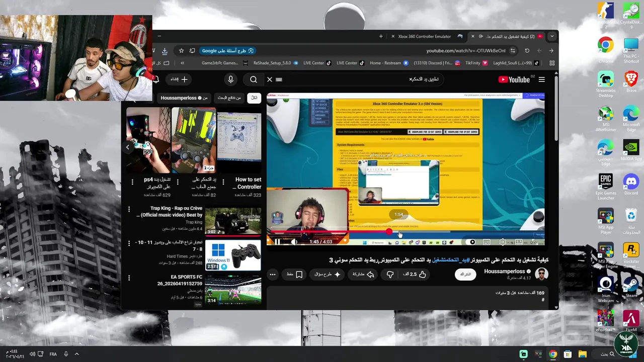The width and height of the screenshot is (644, 362).
Task: Open the YouTube create (إنشاء) button
Action: 179,79
